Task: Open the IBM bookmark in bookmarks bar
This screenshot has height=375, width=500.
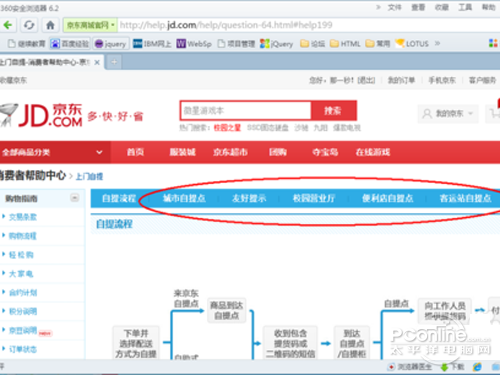Action: (152, 44)
